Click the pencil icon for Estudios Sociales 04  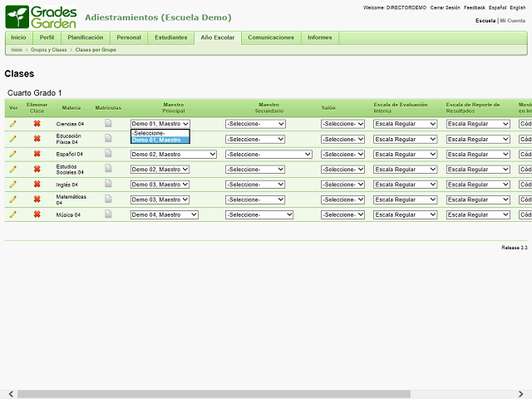click(13, 169)
